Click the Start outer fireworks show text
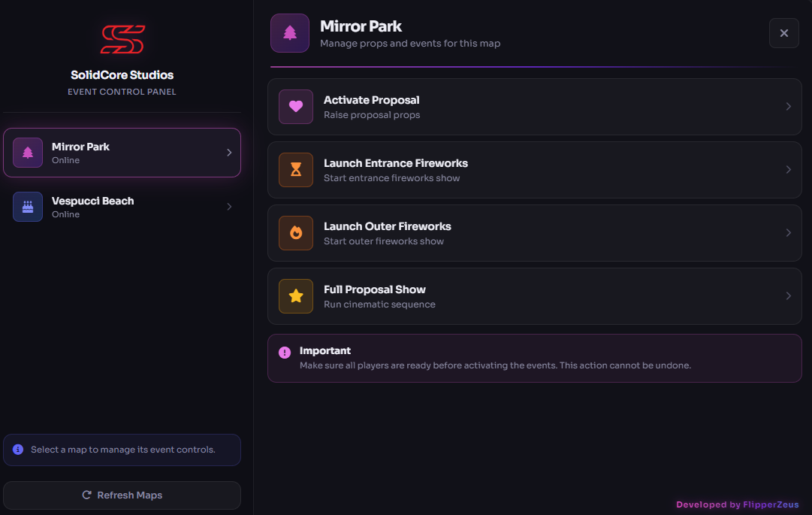812x515 pixels. pos(384,241)
